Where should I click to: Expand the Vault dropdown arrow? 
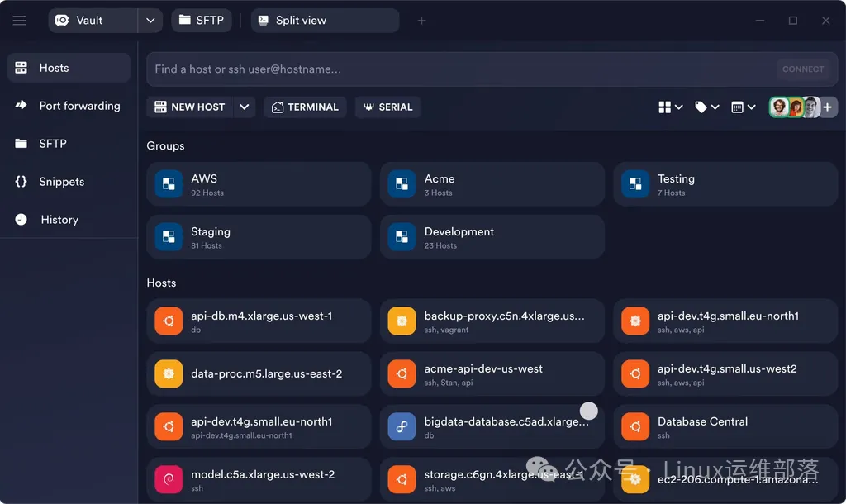[150, 21]
